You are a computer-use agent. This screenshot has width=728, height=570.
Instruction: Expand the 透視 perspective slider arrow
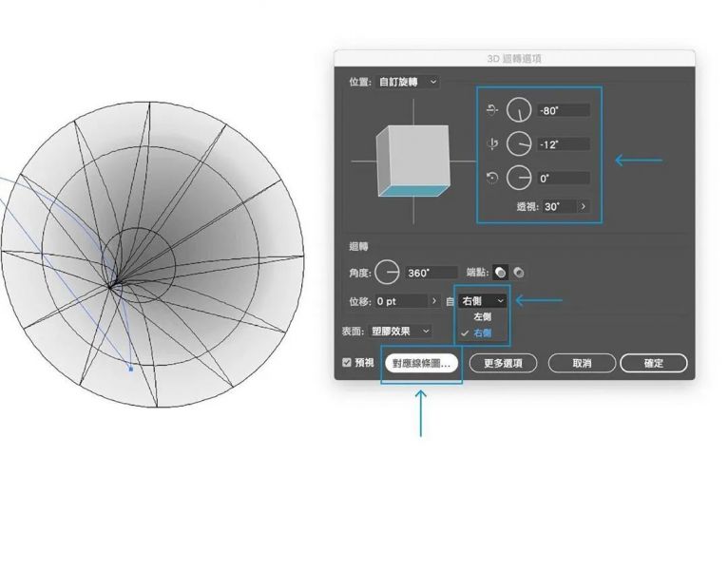click(582, 206)
